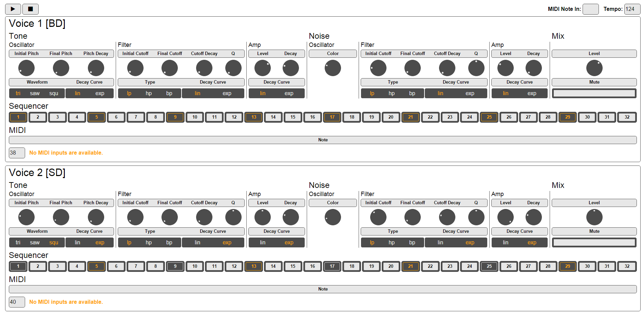Click the Q knob in Voice 1 tone filter
Screen dimensions: 644x314
(x=233, y=68)
